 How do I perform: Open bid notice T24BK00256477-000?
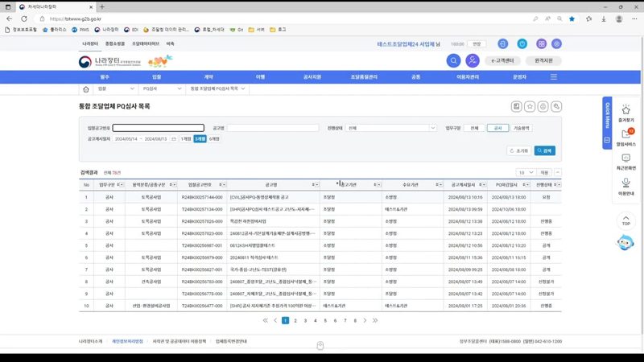point(202,306)
